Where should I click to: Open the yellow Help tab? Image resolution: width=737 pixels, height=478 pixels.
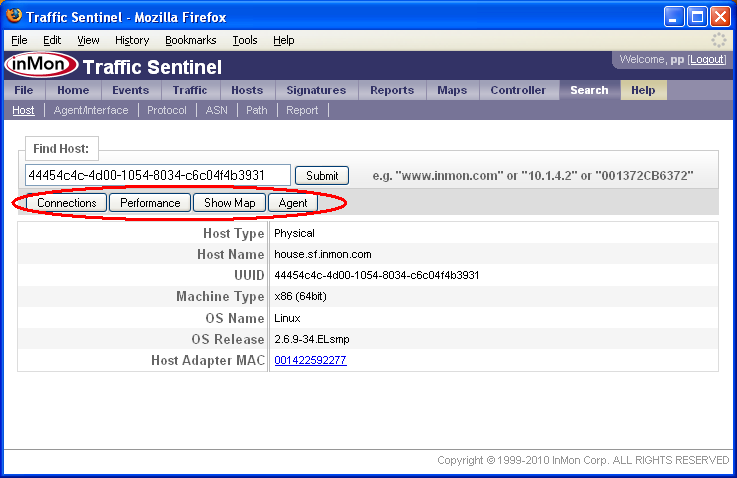coord(642,90)
